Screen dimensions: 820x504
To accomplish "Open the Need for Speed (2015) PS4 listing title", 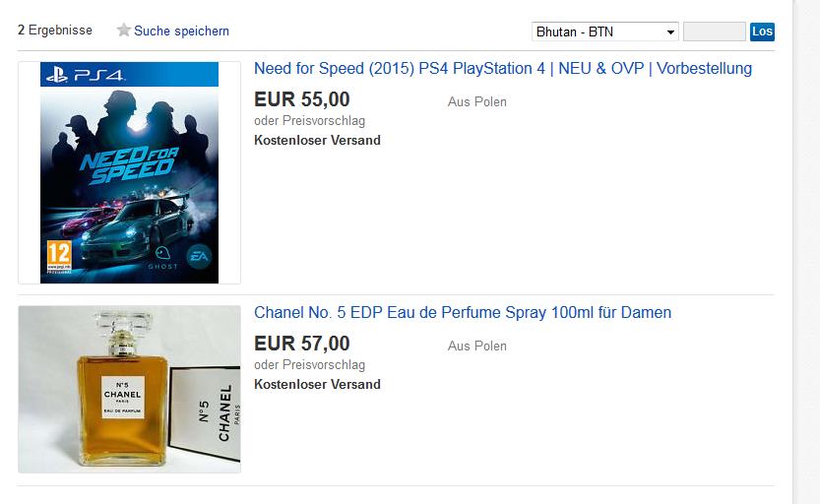I will 502,69.
